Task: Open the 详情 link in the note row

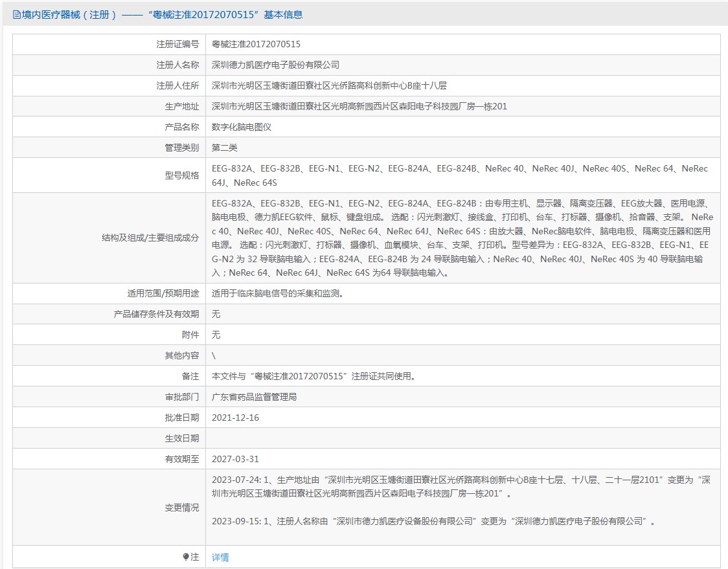Action: 220,557
